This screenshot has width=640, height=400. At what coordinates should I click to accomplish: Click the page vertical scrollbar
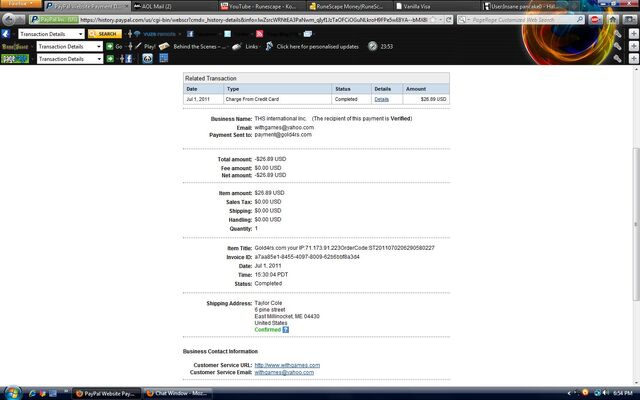[636, 224]
